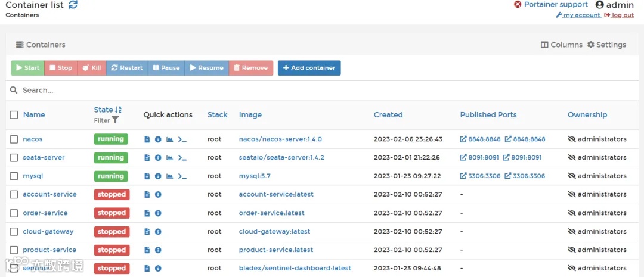Screen dimensions: 644x277
Task: Sort by Published Ports header
Action: coord(488,114)
